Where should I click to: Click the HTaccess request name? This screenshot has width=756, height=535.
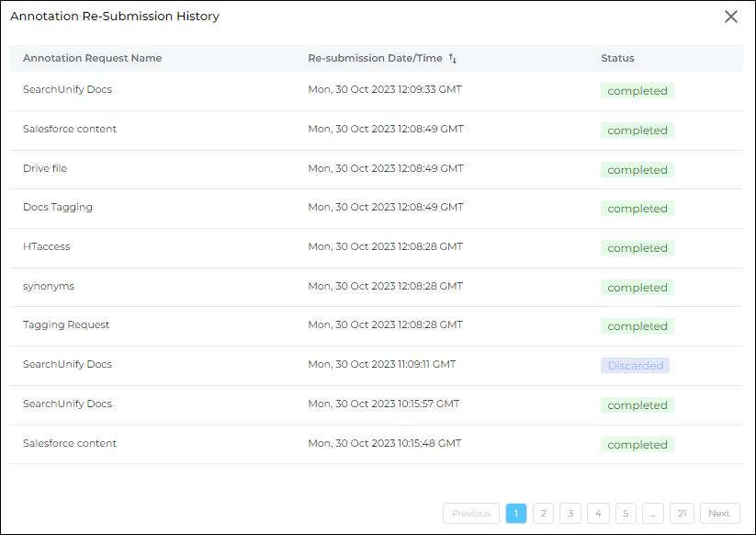pos(46,247)
